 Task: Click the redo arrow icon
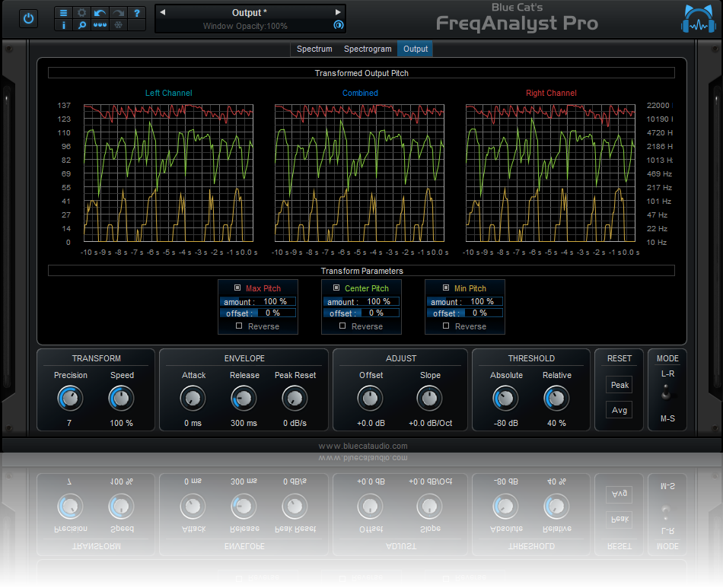(x=118, y=13)
